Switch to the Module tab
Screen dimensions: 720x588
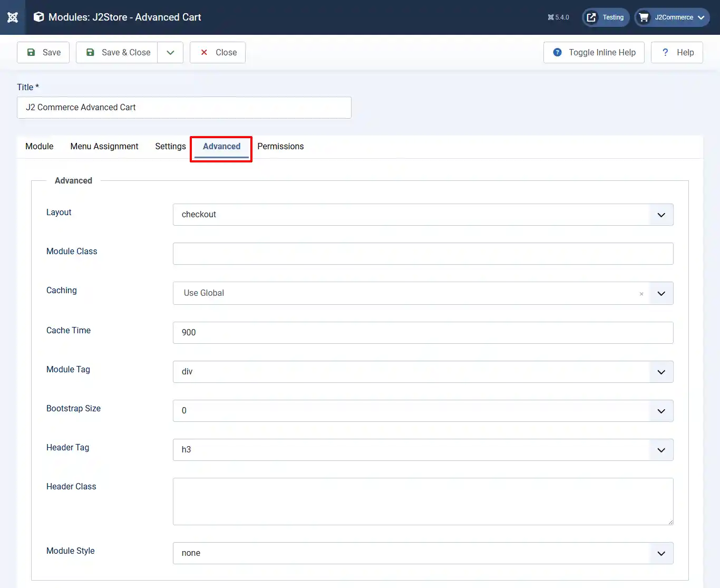coord(40,147)
